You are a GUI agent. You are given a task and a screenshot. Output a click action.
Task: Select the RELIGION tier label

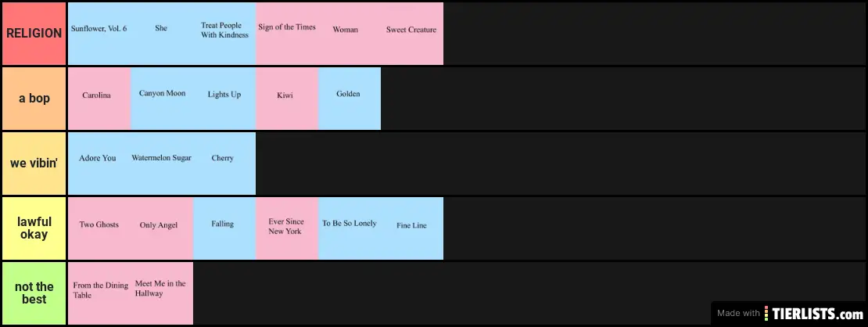[34, 34]
